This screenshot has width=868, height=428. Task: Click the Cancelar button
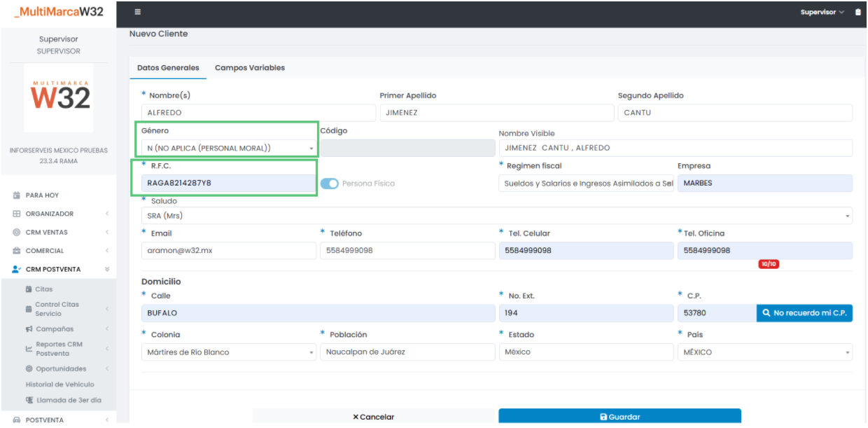click(x=374, y=417)
